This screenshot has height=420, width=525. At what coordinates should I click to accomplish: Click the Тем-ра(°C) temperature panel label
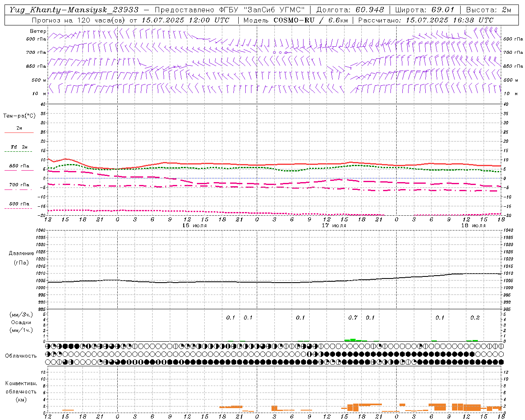tap(19, 116)
